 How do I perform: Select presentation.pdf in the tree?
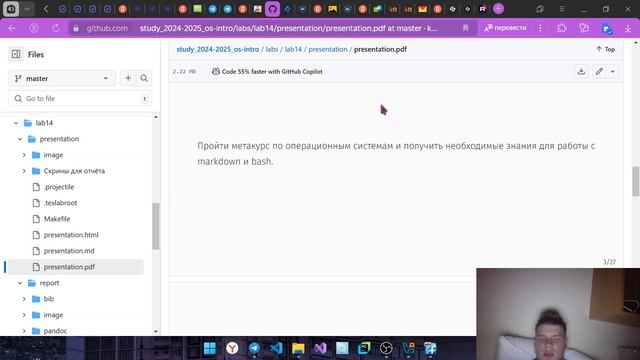click(76, 267)
